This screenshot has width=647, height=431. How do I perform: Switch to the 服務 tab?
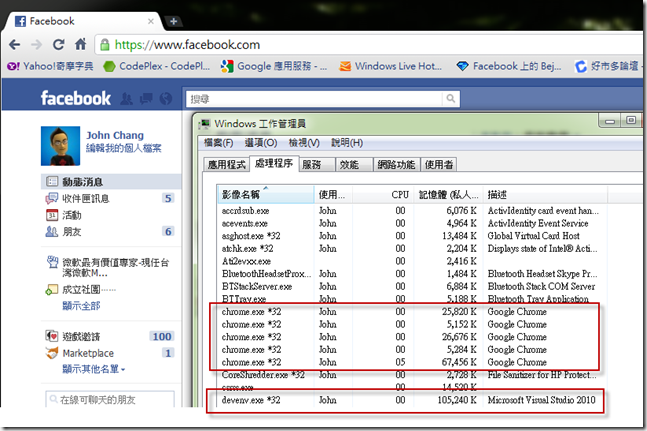[316, 165]
